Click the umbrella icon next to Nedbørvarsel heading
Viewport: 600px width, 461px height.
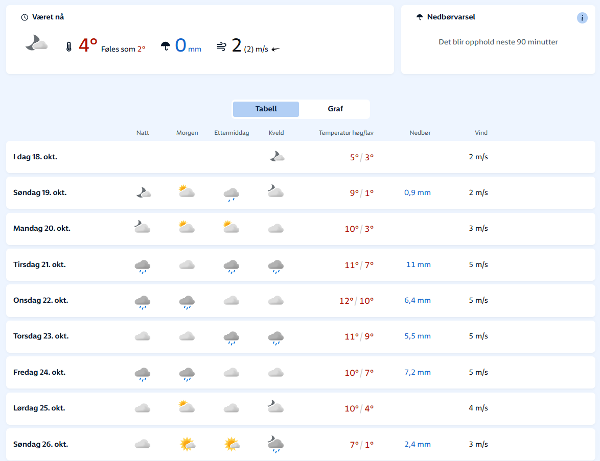[x=419, y=16]
